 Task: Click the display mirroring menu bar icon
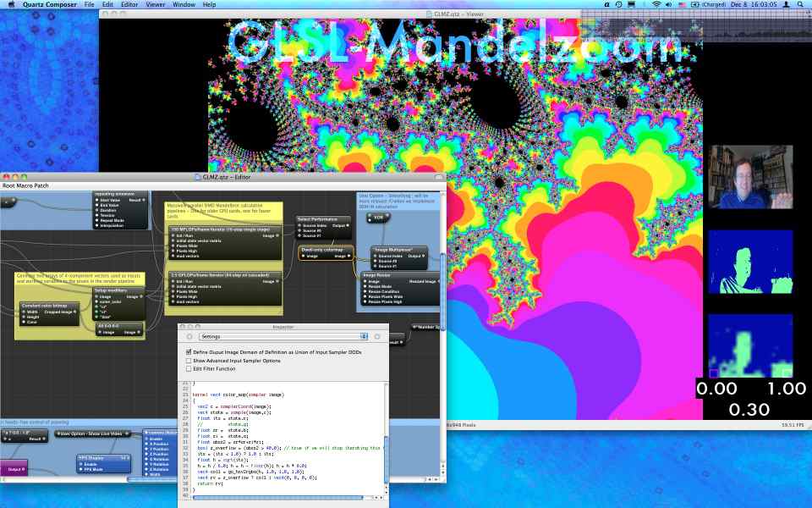(x=631, y=5)
